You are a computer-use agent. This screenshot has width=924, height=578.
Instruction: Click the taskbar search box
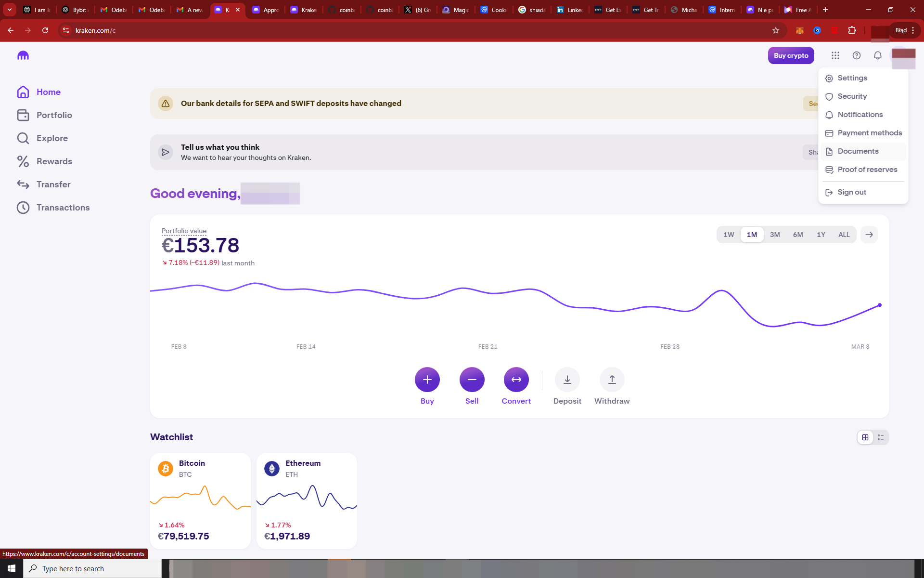pyautogui.click(x=92, y=568)
